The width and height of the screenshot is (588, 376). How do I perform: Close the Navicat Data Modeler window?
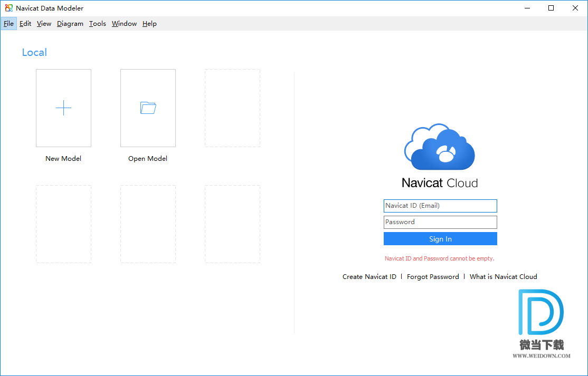(x=575, y=8)
